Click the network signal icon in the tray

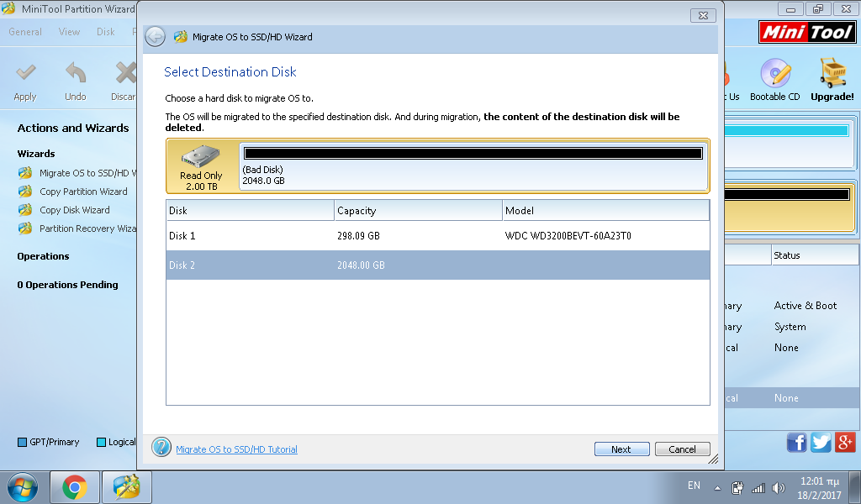(758, 487)
